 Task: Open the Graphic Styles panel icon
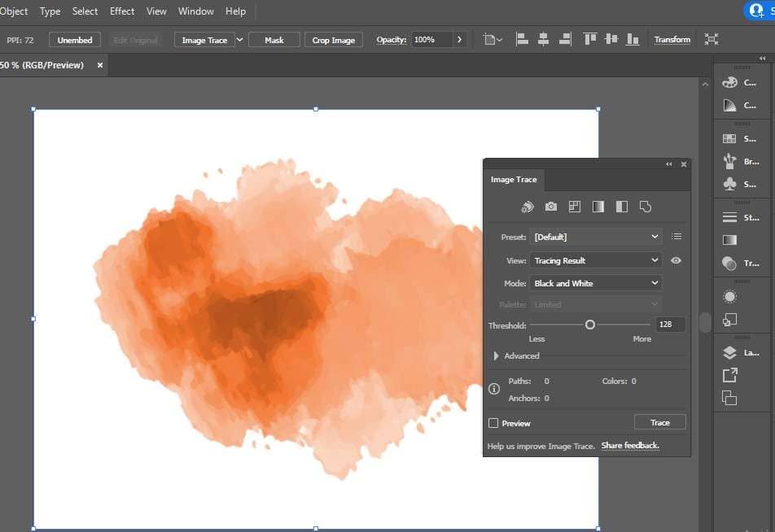click(x=729, y=320)
